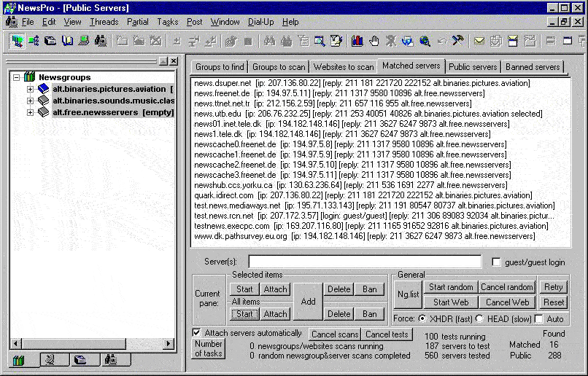Screen dimensions: 588x376
Task: Uncheck Attach servers automatically
Action: [x=196, y=333]
